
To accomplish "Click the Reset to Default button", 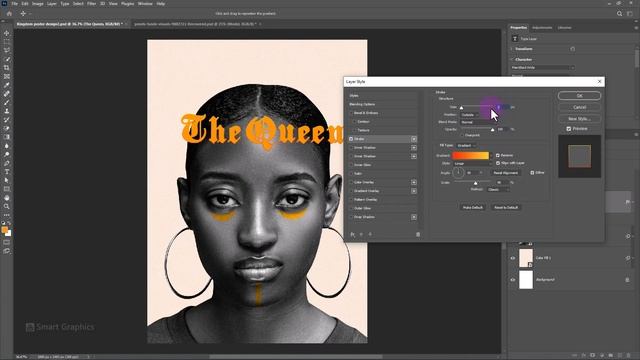I will [506, 207].
